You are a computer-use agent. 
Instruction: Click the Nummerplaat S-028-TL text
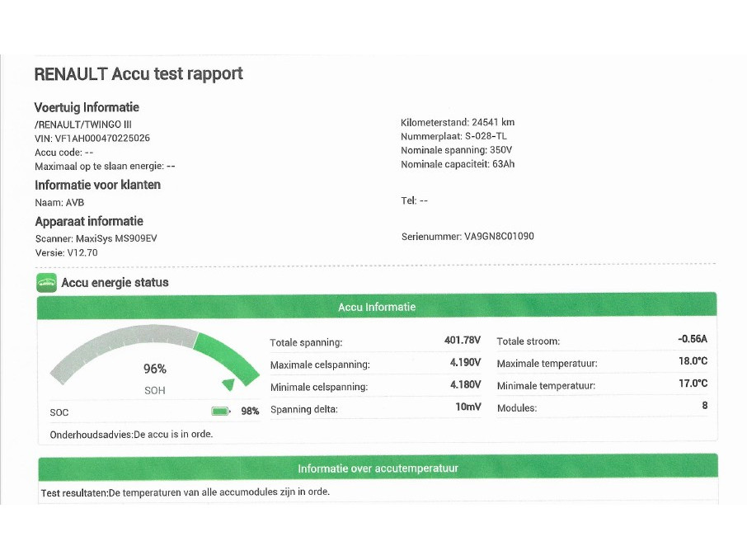[456, 137]
